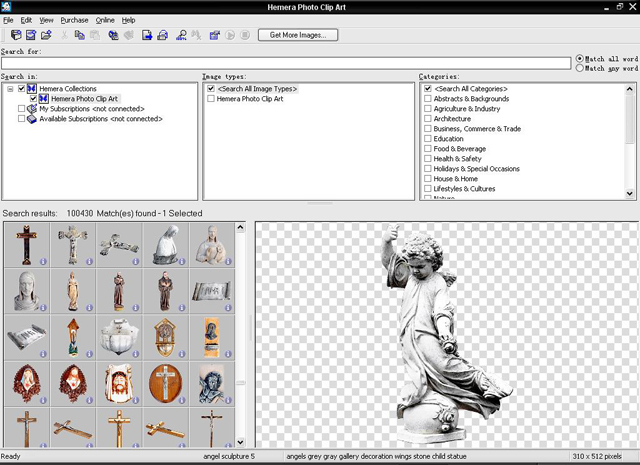Click the globe web toolbar icon
Viewport: 640px width, 465px height.
coord(113,35)
